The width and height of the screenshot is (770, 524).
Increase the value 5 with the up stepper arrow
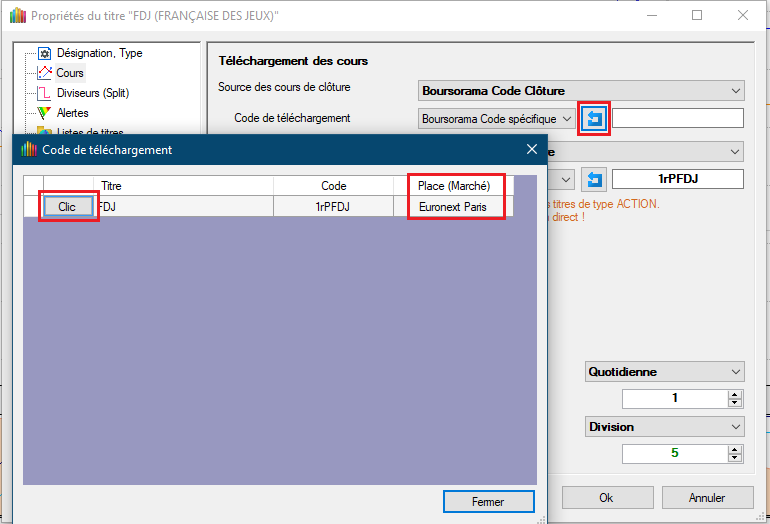735,449
